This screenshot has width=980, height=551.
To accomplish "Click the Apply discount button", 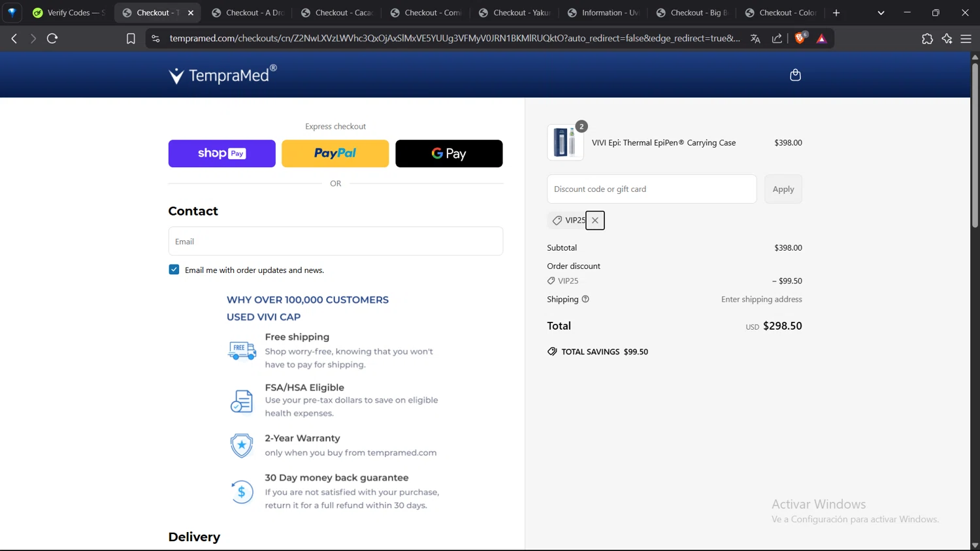I will [x=783, y=189].
